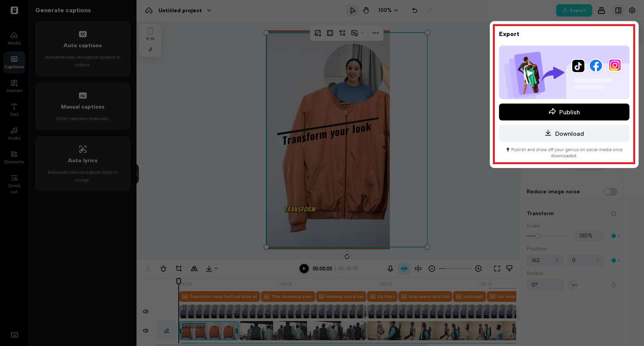Open the Quick cut panel
Image resolution: width=644 pixels, height=346 pixels.
14,183
